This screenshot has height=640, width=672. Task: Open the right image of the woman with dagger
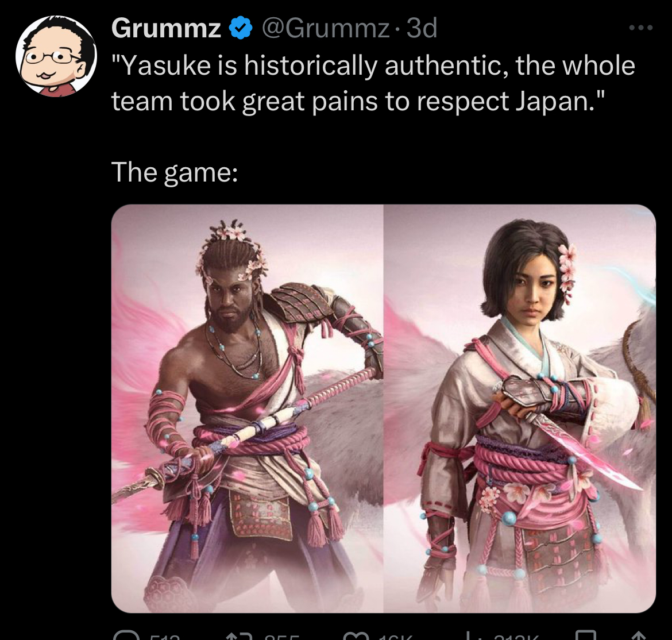520,408
